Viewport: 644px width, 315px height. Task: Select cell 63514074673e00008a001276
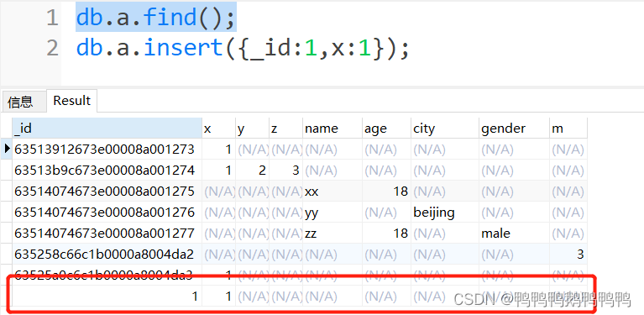(107, 213)
